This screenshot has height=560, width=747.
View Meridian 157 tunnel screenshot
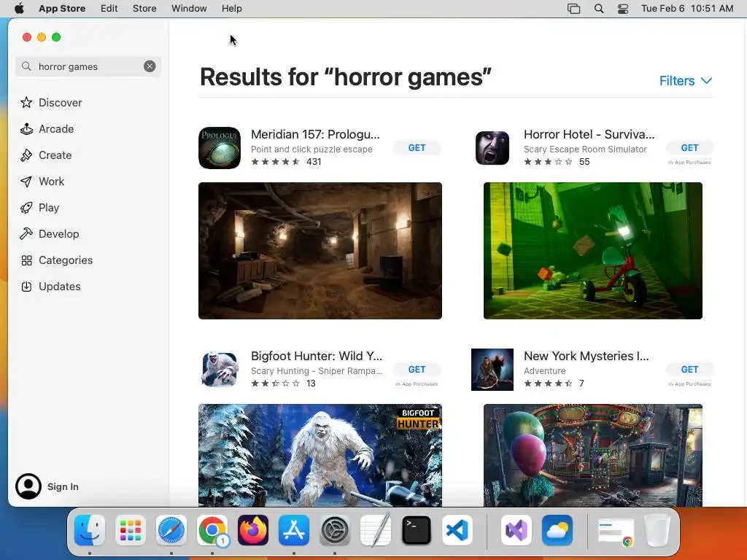320,251
